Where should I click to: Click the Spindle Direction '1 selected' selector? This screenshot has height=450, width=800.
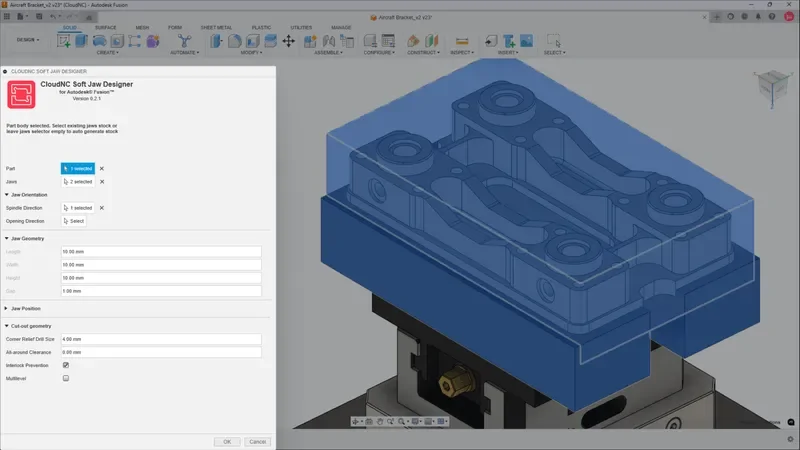[x=78, y=208]
